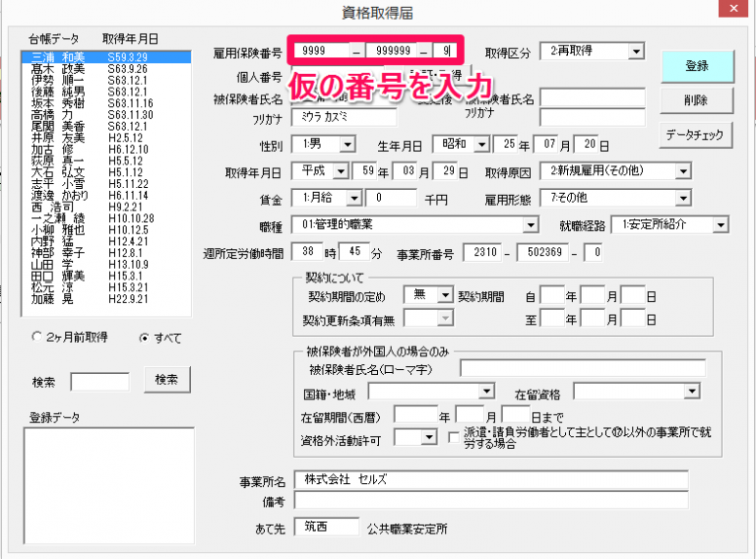
Task: Select the 2ヶ月前取得 radio button
Action: (36, 337)
